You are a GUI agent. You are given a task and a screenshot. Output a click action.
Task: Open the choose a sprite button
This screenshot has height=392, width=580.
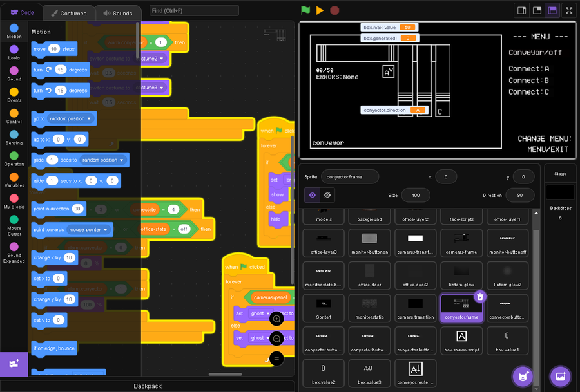pyautogui.click(x=523, y=376)
